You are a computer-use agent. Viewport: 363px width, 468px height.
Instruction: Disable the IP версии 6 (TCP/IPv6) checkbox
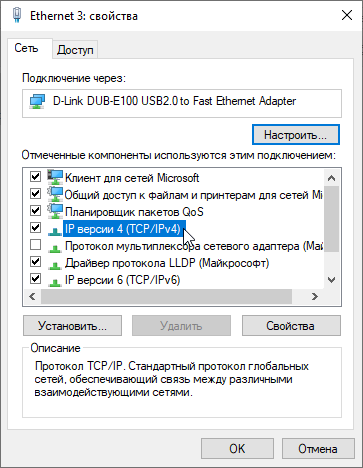point(35,278)
